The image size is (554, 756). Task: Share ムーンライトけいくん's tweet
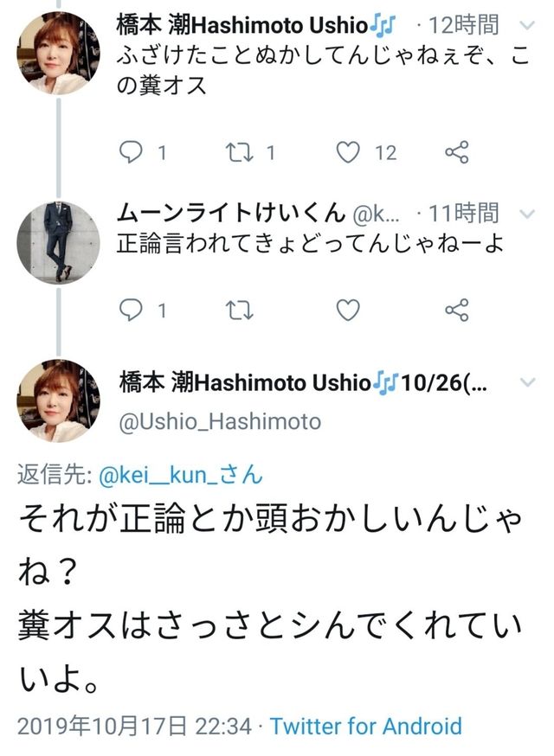coord(456,310)
